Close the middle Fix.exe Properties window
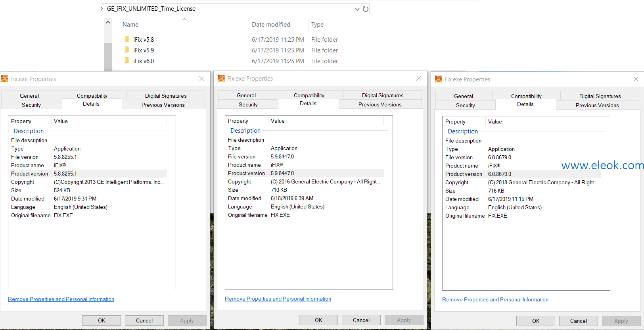This screenshot has width=644, height=330. (x=419, y=78)
